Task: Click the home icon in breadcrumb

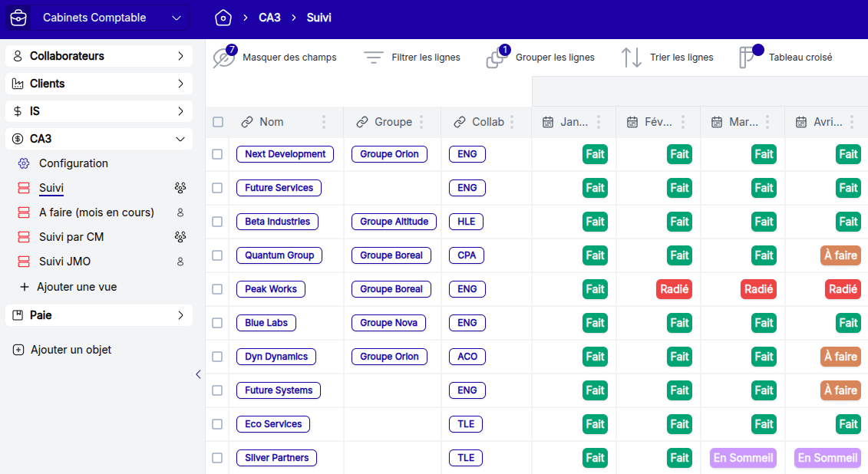Action: (x=223, y=17)
